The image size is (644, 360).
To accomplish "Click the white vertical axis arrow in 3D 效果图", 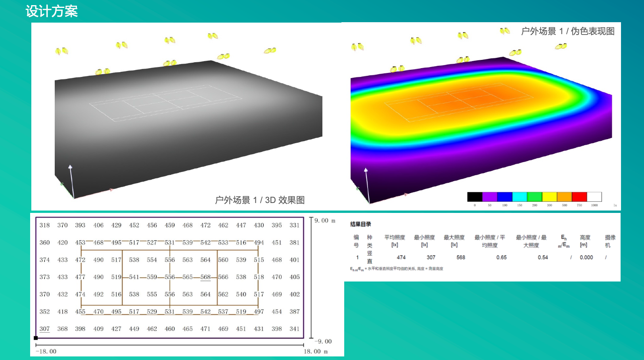I will 71,178.
